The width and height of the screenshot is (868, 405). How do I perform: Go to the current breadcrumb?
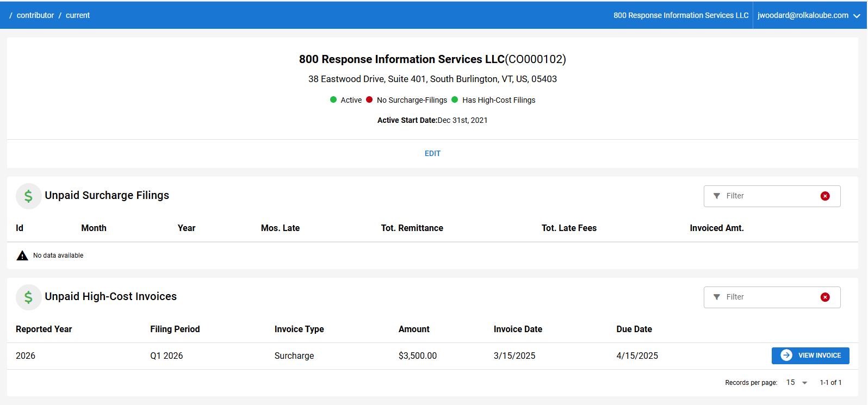[78, 15]
